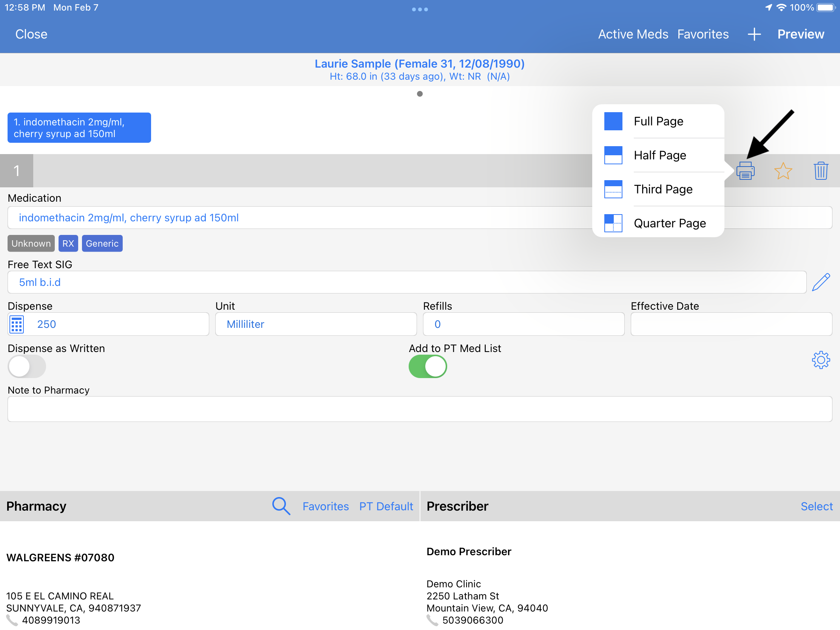The image size is (840, 630).
Task: Tap the Wi-Fi status icon
Action: click(x=781, y=8)
